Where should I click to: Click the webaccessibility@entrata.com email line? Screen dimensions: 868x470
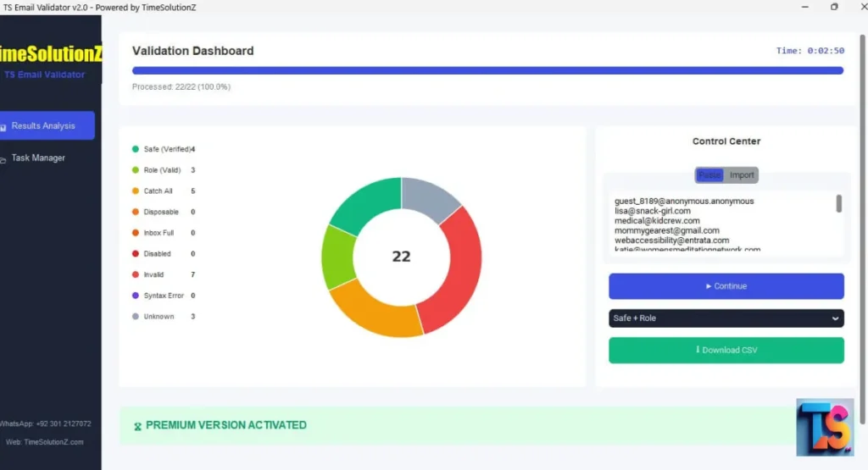(671, 241)
